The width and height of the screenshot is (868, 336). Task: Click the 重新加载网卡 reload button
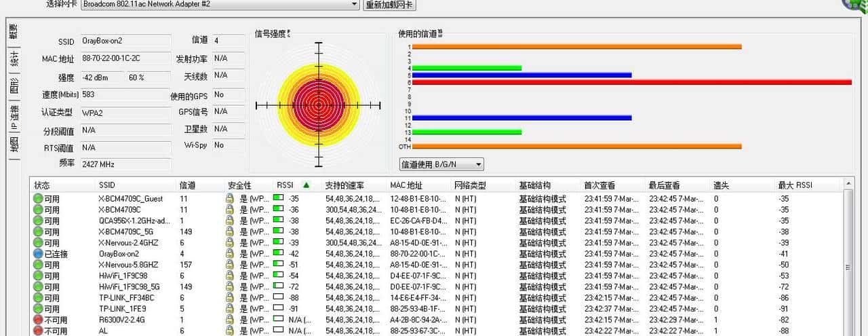click(389, 5)
